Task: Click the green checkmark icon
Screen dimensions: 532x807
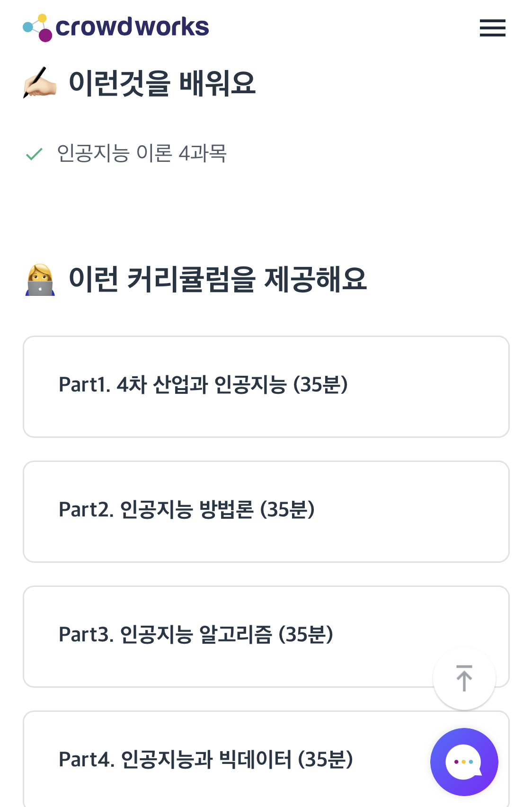Action: click(34, 154)
